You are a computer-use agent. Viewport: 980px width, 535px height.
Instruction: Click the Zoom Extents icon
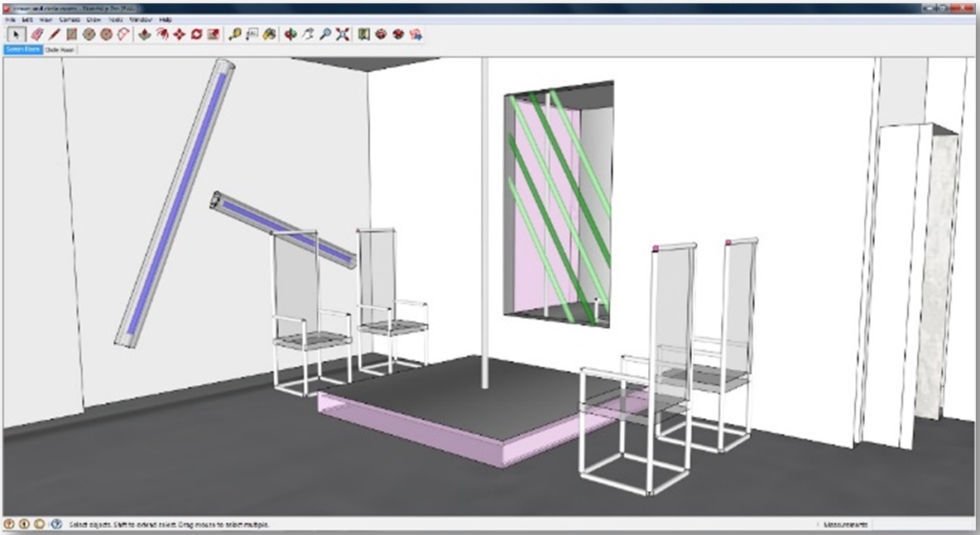coord(343,35)
